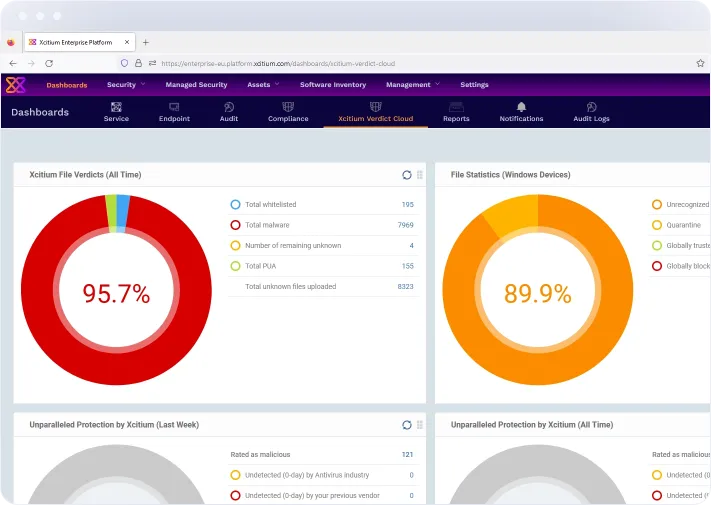This screenshot has width=711, height=505.
Task: Toggle the Globally trusted legend circle
Action: pos(657,245)
